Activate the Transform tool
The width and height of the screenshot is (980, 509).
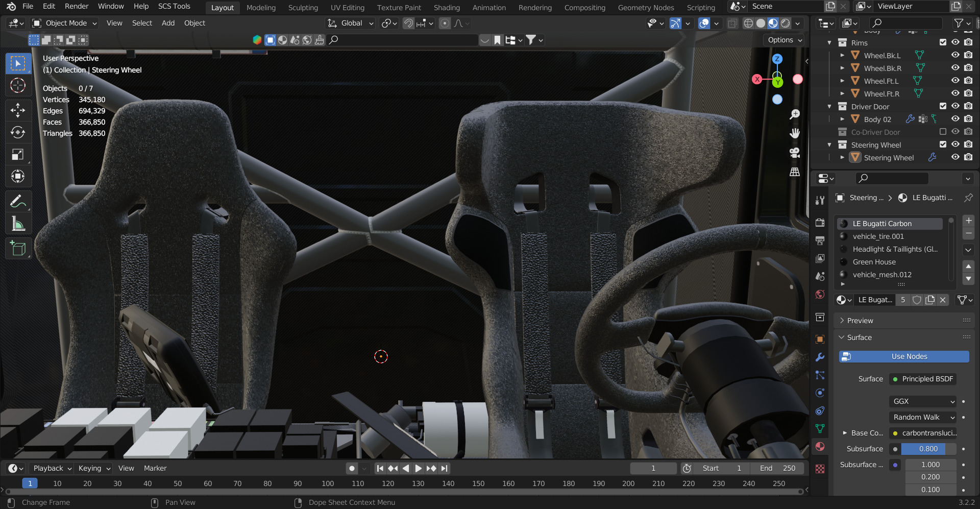pos(18,176)
